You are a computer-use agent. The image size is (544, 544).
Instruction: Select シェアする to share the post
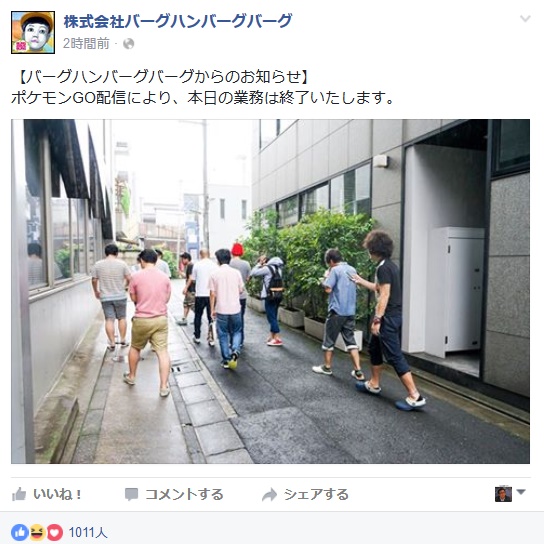pos(316,494)
